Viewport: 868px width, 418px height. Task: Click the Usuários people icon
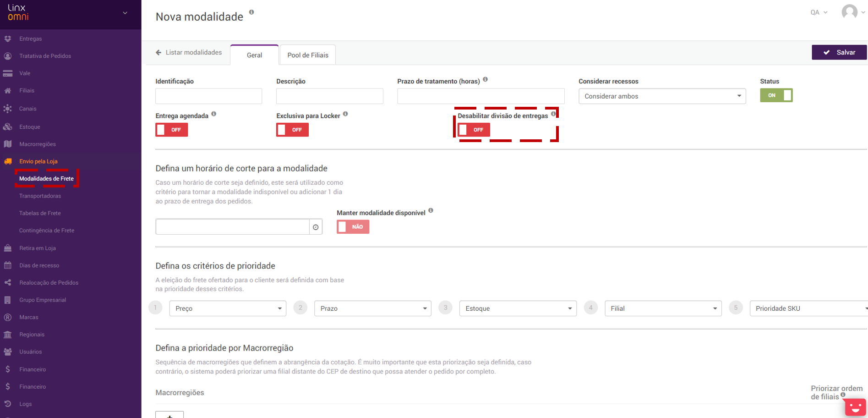(8, 352)
